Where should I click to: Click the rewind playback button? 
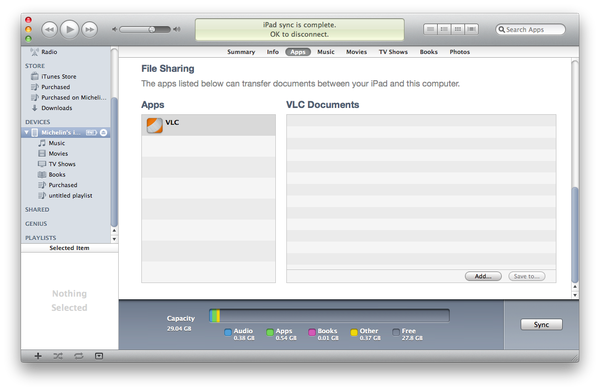(49, 29)
